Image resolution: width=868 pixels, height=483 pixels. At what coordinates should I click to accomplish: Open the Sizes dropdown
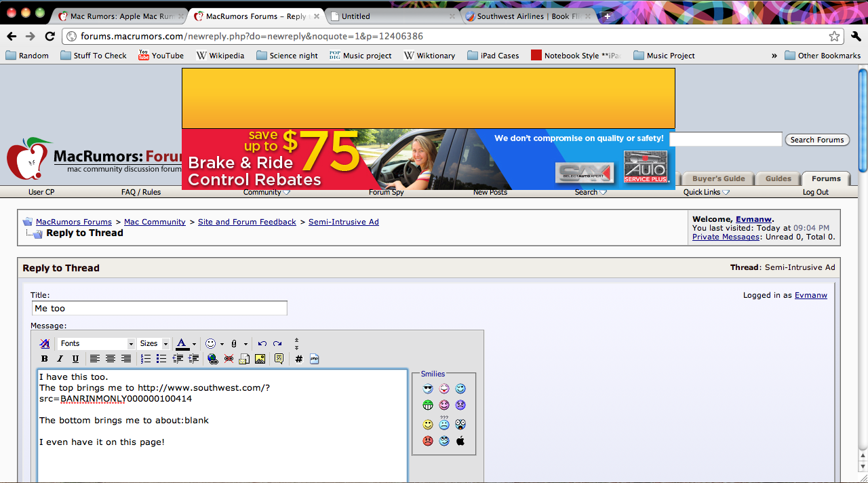click(153, 344)
